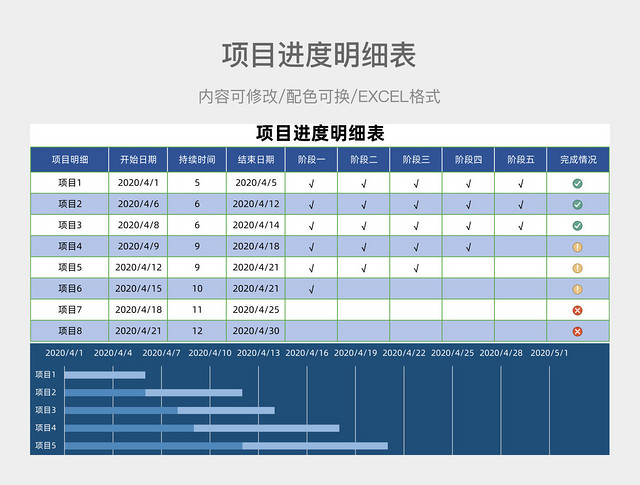Click the empty 阶段一 cell in 项目7 row
This screenshot has height=485, width=640.
311,310
